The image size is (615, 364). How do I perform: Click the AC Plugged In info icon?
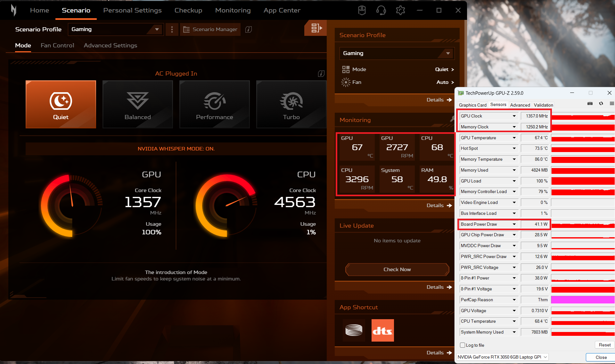point(321,74)
